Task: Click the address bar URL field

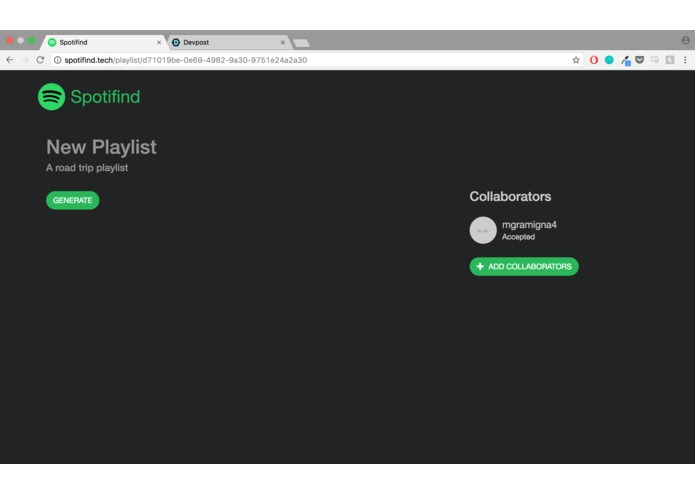Action: [x=317, y=60]
